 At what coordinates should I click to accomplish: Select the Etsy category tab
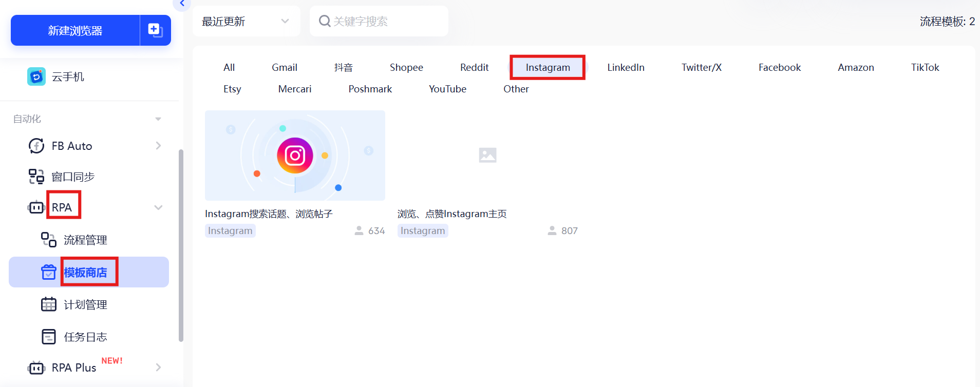pyautogui.click(x=232, y=89)
